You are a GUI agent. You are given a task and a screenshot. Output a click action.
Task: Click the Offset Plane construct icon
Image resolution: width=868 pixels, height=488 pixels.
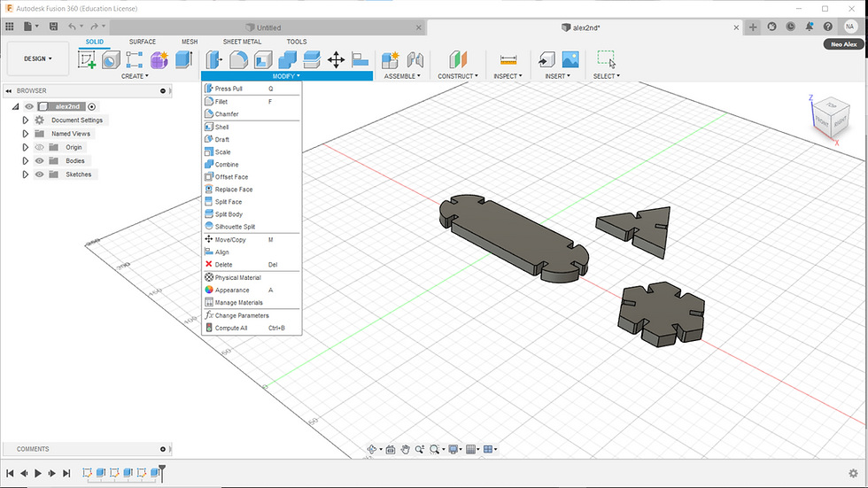coord(458,59)
